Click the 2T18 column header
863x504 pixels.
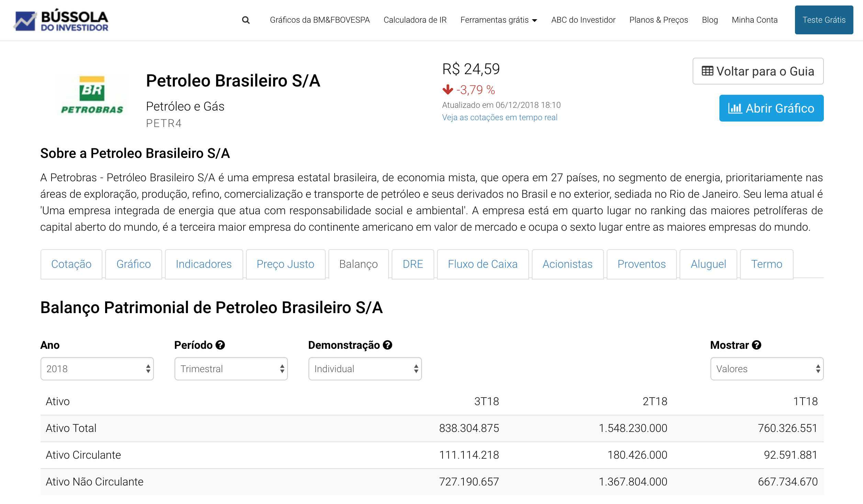pos(655,401)
